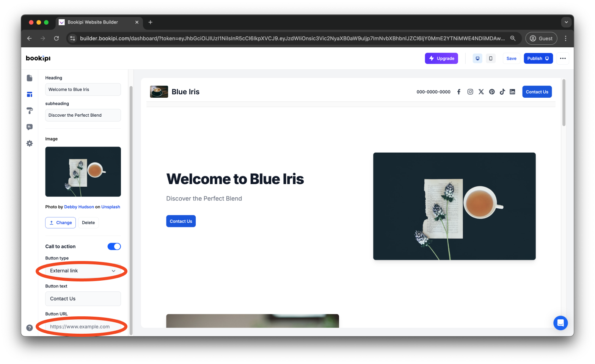Click the hero Contact Us button
595x364 pixels.
[181, 221]
